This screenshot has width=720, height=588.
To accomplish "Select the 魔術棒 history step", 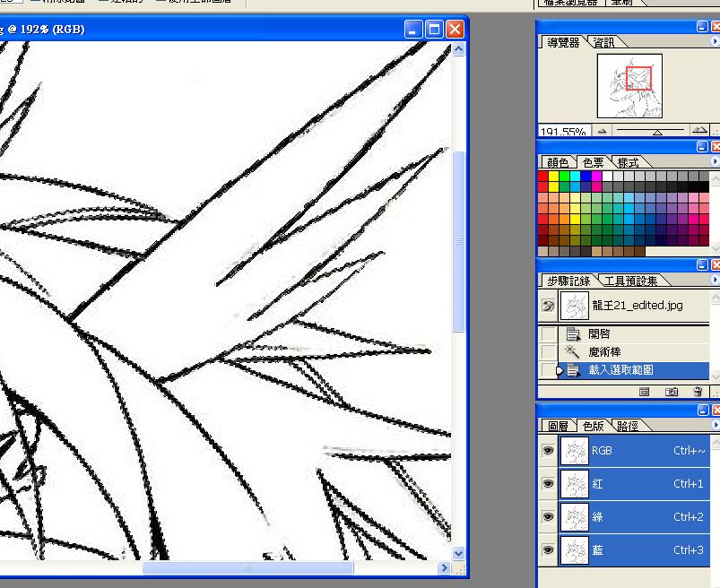I will pyautogui.click(x=617, y=352).
